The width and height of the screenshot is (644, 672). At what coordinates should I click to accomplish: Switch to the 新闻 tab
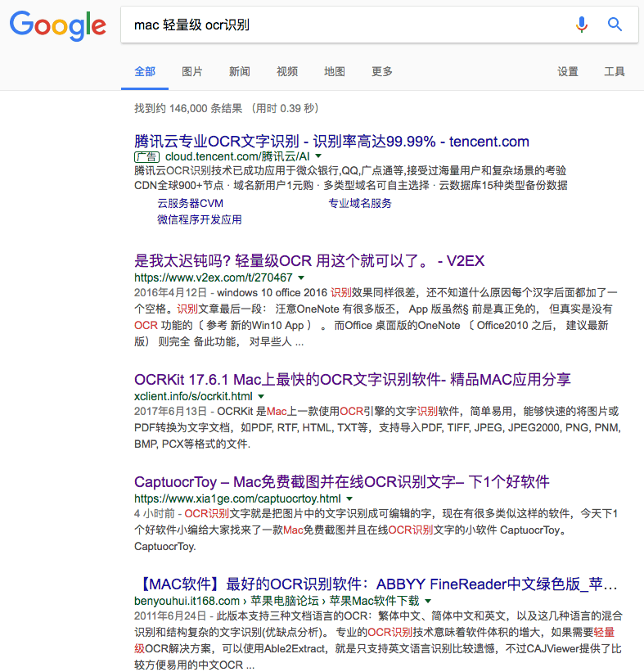[x=240, y=71]
